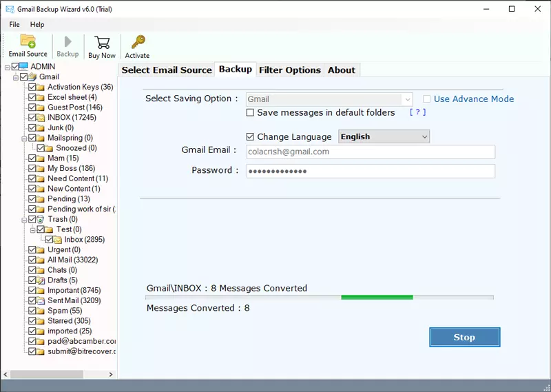Click the Inbox (2895) envelope folder icon

[x=57, y=240]
